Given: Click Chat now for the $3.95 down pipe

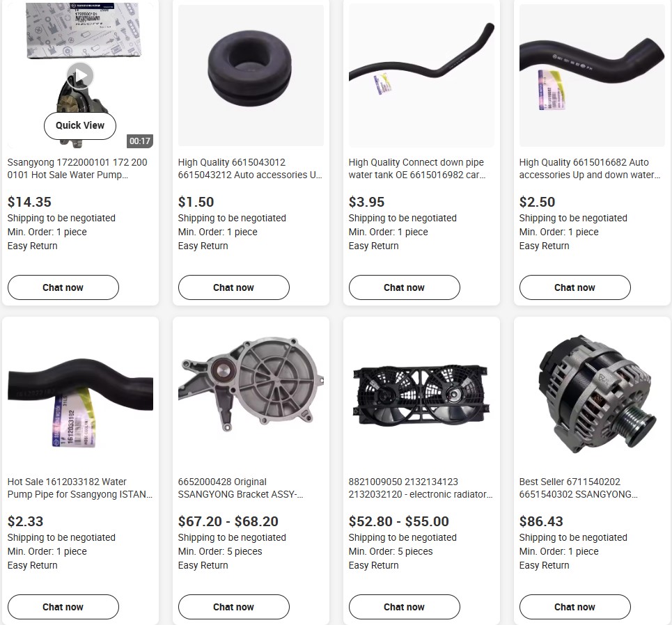Looking at the screenshot, I should click(x=404, y=287).
